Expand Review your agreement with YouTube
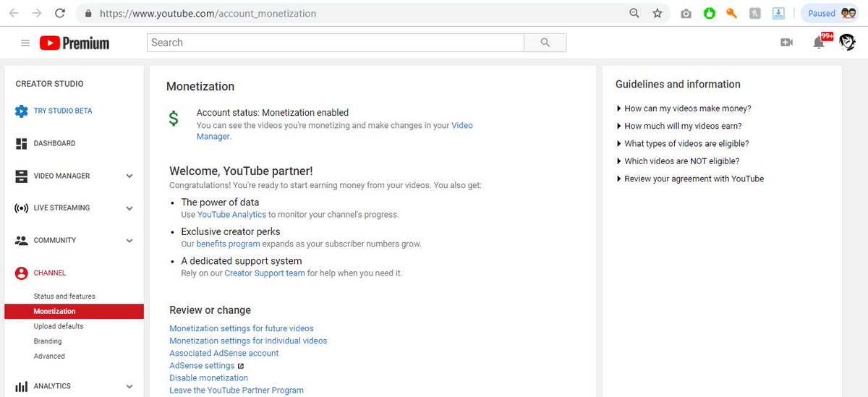868x397 pixels. tap(690, 179)
